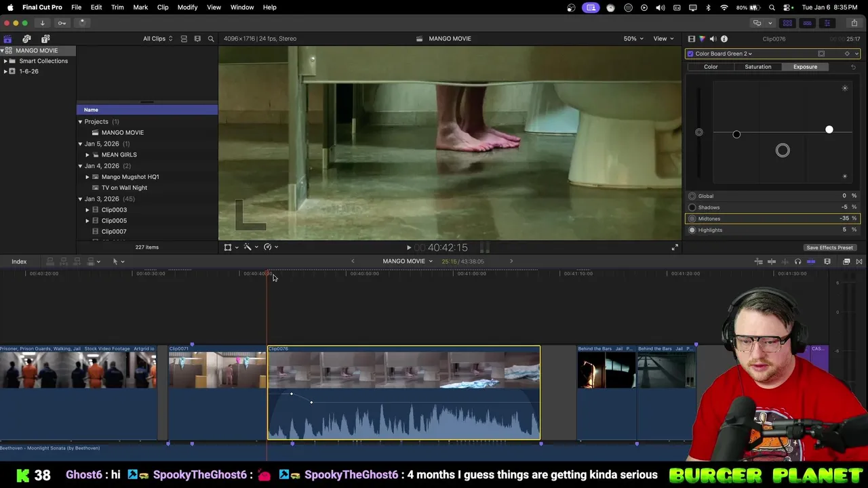
Task: Add a keyframe on Color Board effect
Action: pyautogui.click(x=847, y=54)
